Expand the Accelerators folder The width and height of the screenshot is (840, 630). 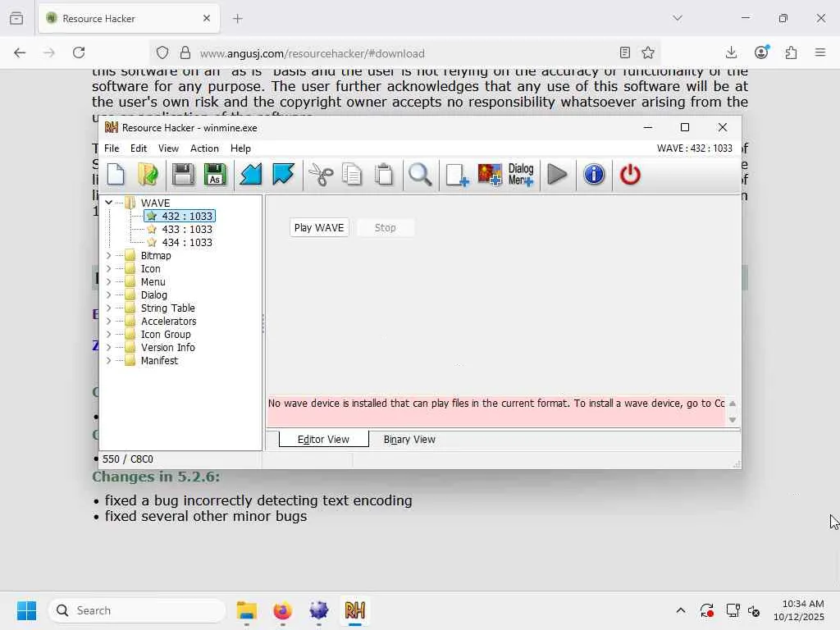pyautogui.click(x=109, y=321)
